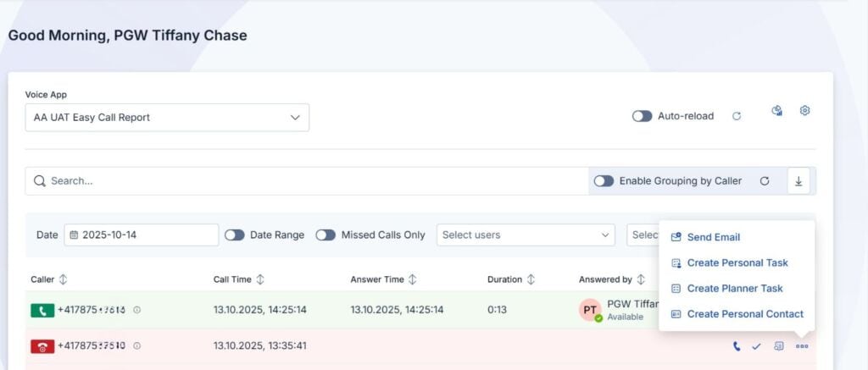Click the checkmark icon on missed call row

tap(757, 347)
